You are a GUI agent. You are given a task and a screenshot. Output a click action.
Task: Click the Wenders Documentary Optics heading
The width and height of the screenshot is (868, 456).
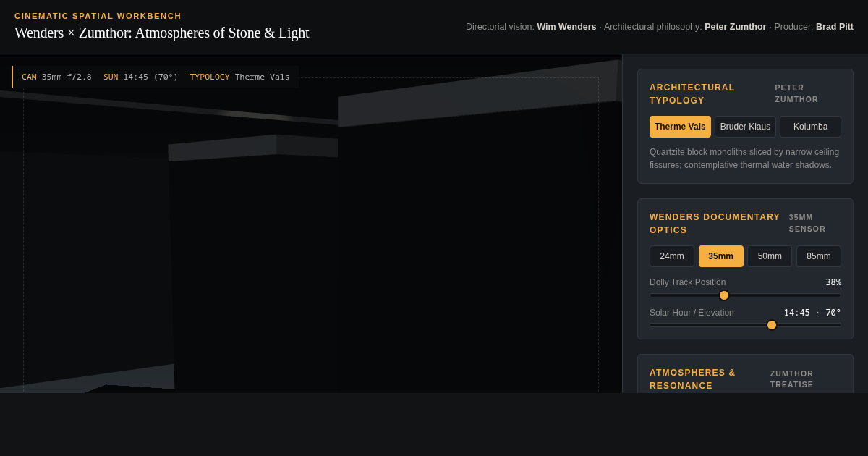(715, 224)
